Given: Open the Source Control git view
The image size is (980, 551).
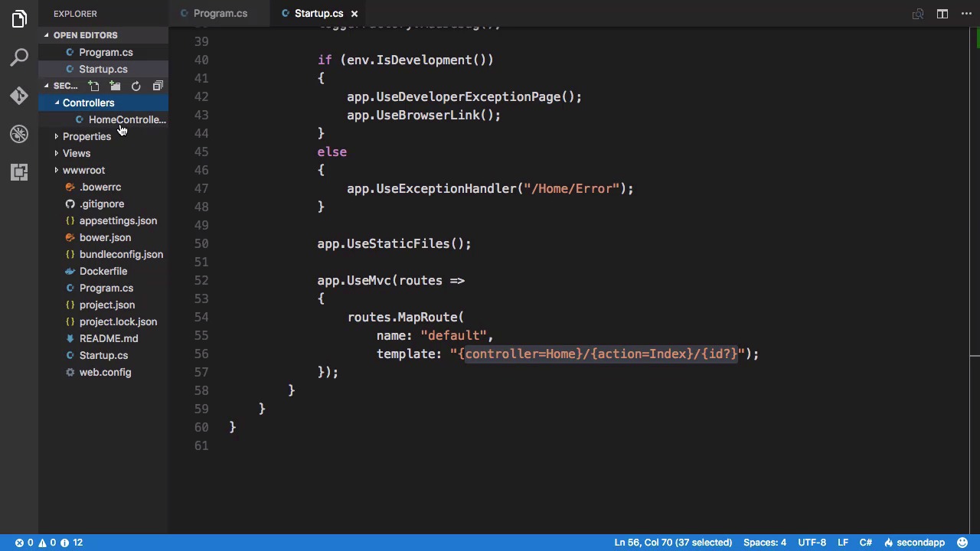Looking at the screenshot, I should 19,96.
